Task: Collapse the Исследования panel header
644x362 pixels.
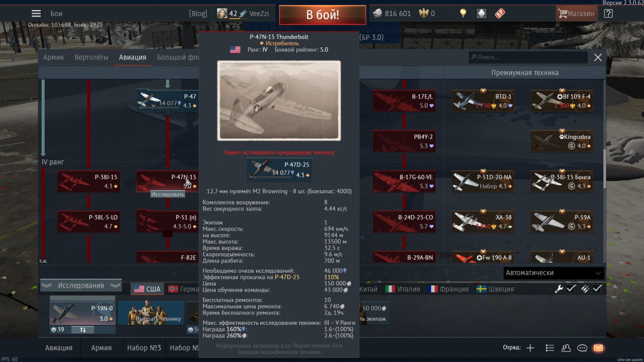Action: (x=81, y=285)
